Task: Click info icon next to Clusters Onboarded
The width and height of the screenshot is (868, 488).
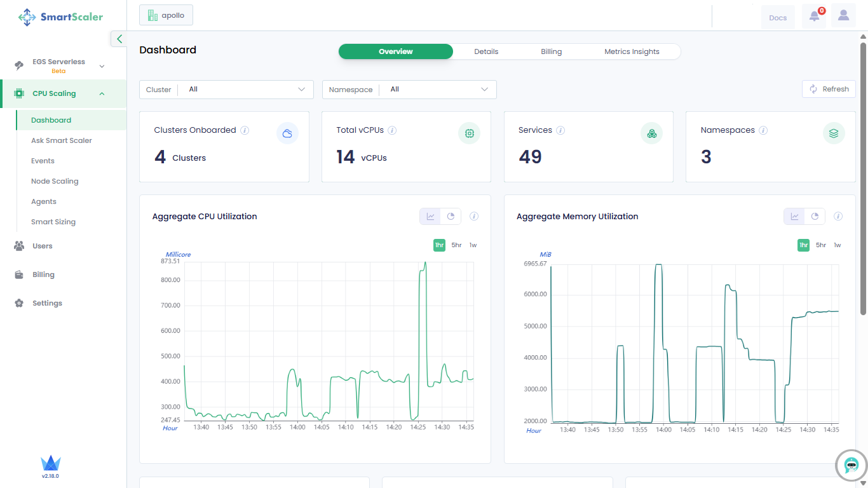Action: (245, 130)
